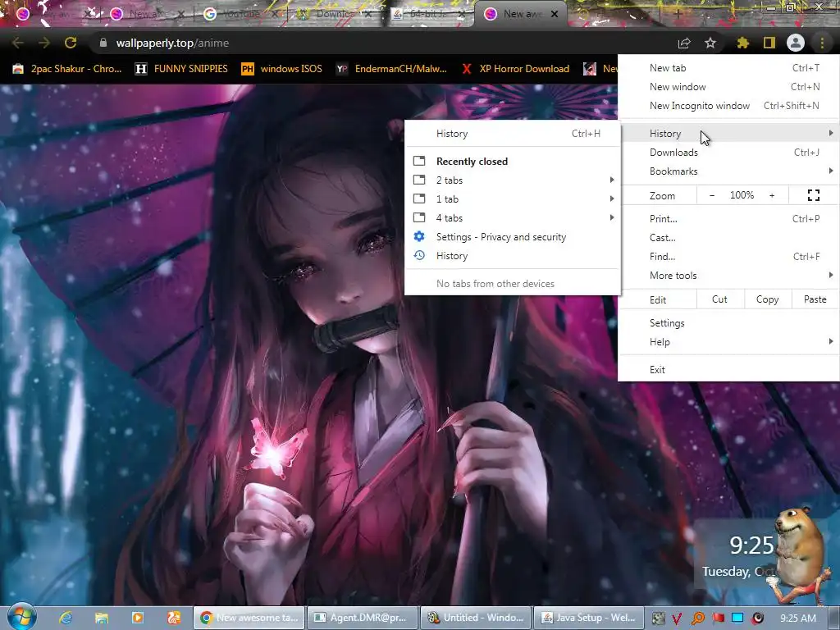Open the profile avatar menu
840x630 pixels.
coord(796,43)
